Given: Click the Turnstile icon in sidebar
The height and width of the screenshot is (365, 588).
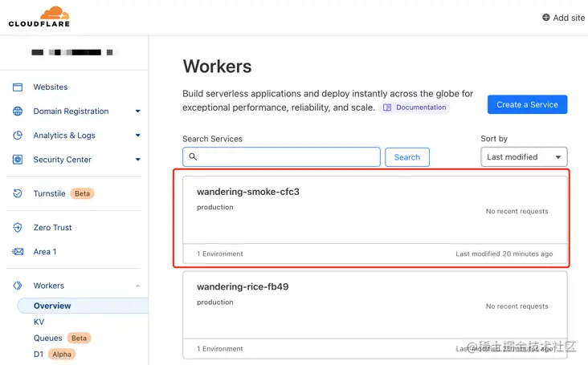Looking at the screenshot, I should coord(18,193).
